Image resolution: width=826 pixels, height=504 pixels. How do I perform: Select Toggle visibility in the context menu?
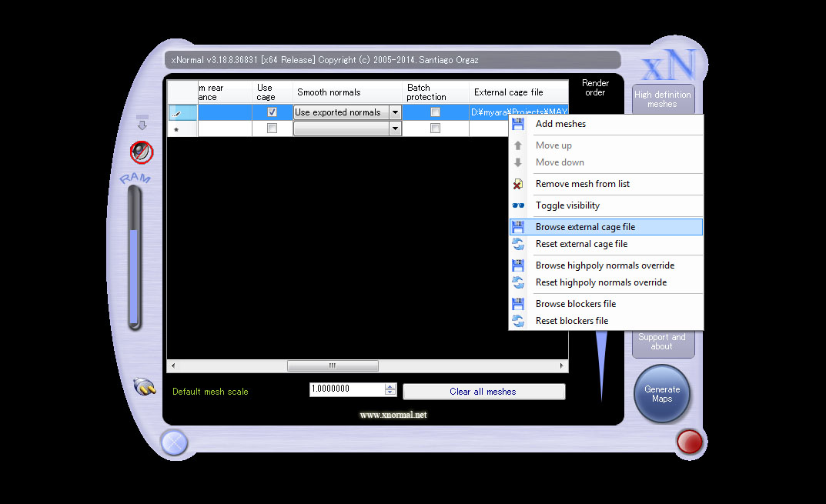click(x=606, y=205)
